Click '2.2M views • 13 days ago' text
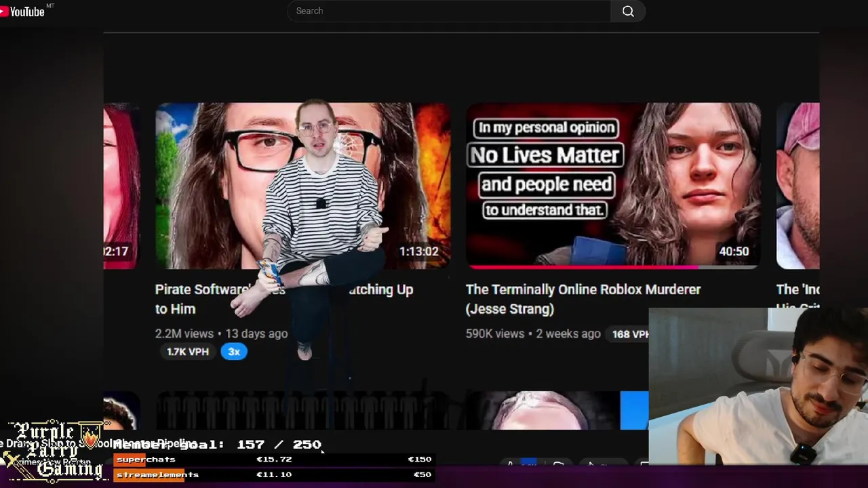This screenshot has height=488, width=868. point(221,333)
